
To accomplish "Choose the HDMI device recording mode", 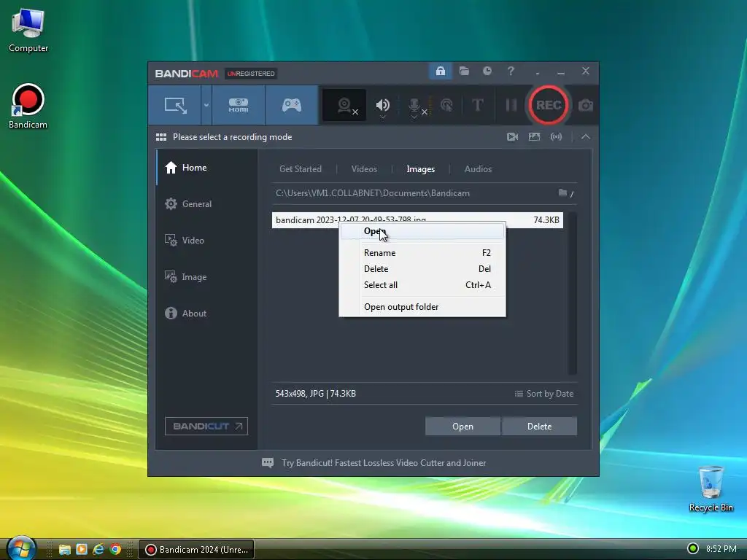I will point(239,105).
